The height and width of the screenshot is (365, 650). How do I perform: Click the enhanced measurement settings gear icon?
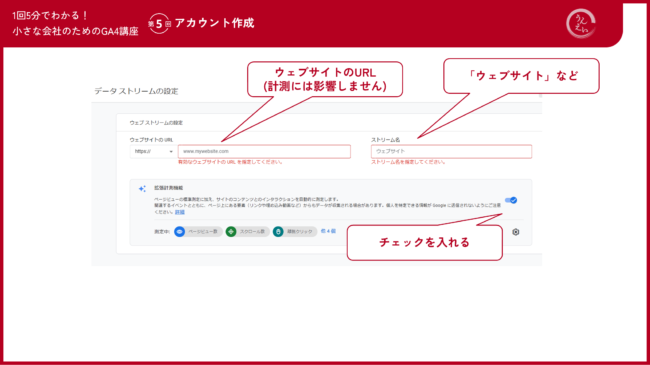pyautogui.click(x=515, y=232)
